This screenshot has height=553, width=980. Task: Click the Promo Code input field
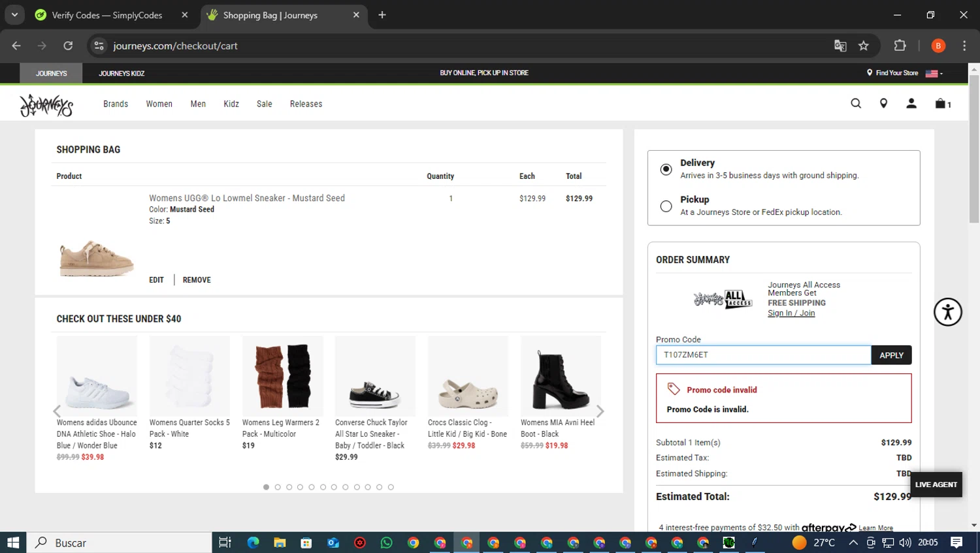[x=762, y=355]
